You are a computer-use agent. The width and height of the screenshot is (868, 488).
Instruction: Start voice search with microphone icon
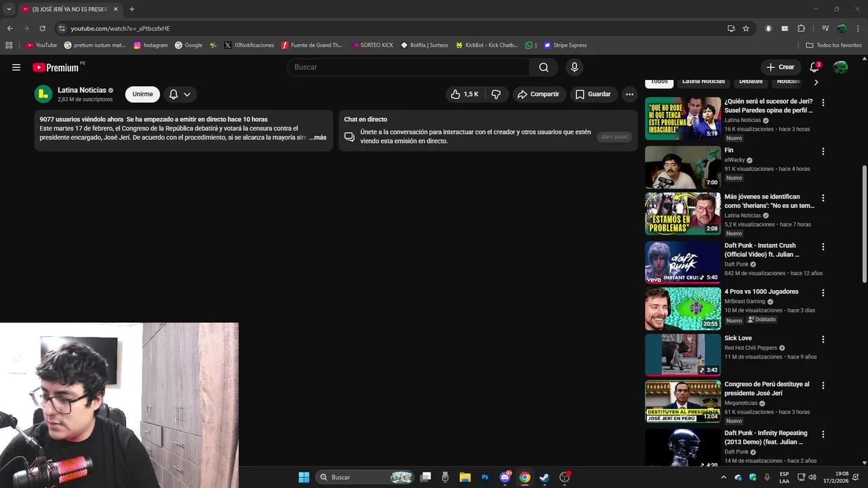[574, 67]
